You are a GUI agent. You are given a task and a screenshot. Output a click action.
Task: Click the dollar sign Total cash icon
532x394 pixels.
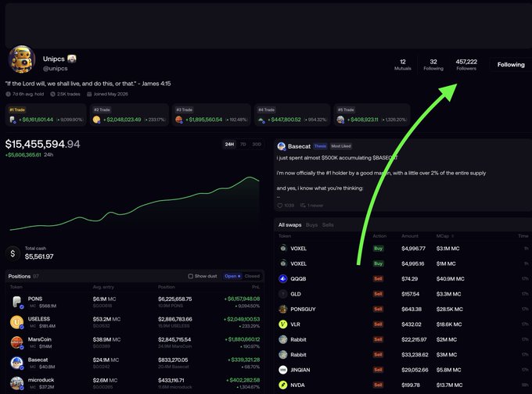(x=13, y=253)
